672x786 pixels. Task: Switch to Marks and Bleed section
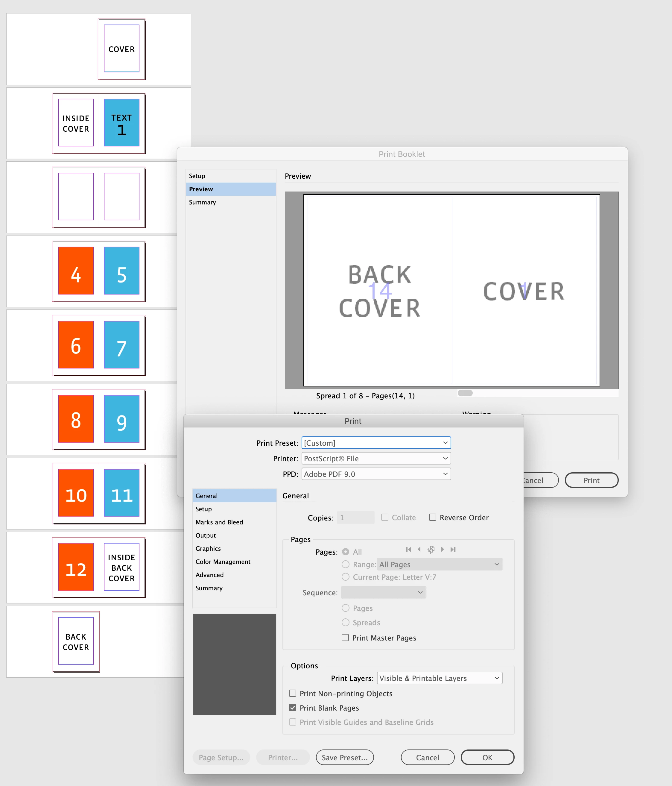pos(219,522)
